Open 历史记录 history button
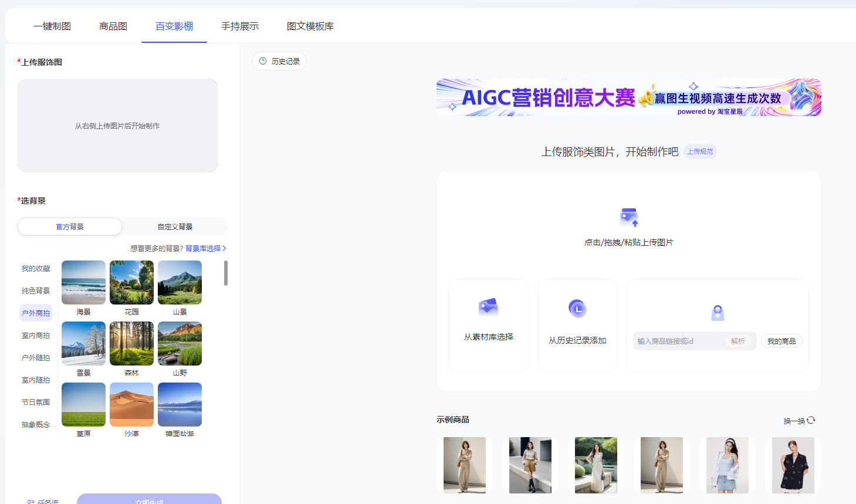The height and width of the screenshot is (504, 856). [279, 61]
